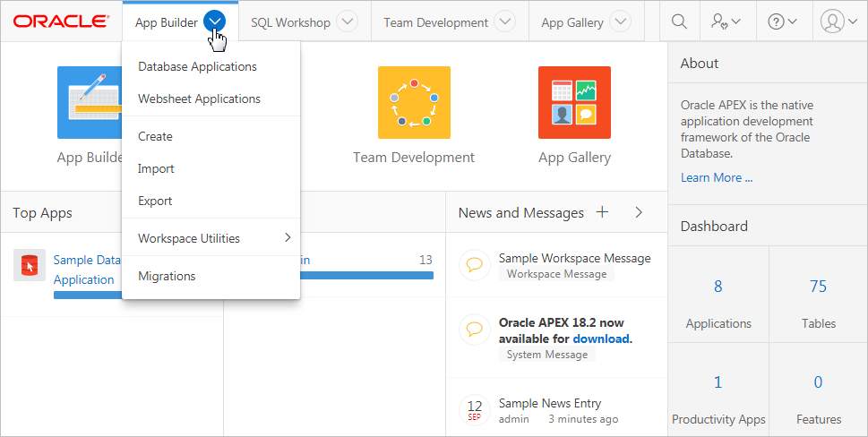Open the administration user-wrench icon menu
Image resolution: width=868 pixels, height=437 pixels.
(x=726, y=21)
